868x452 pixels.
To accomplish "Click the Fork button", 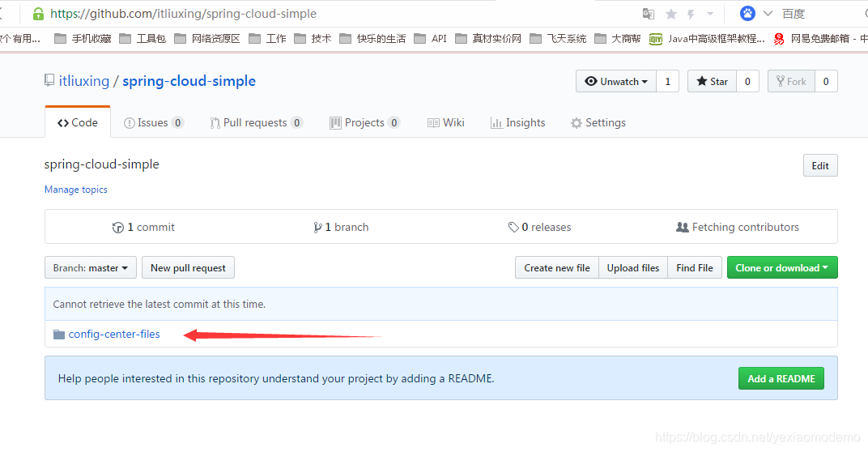I will point(791,82).
